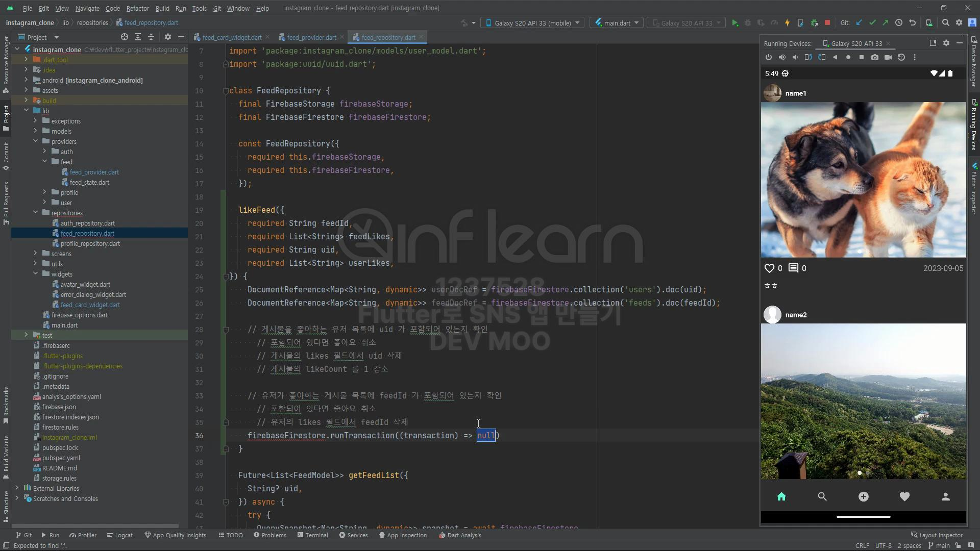Tap home icon in app bottom navigation

781,496
